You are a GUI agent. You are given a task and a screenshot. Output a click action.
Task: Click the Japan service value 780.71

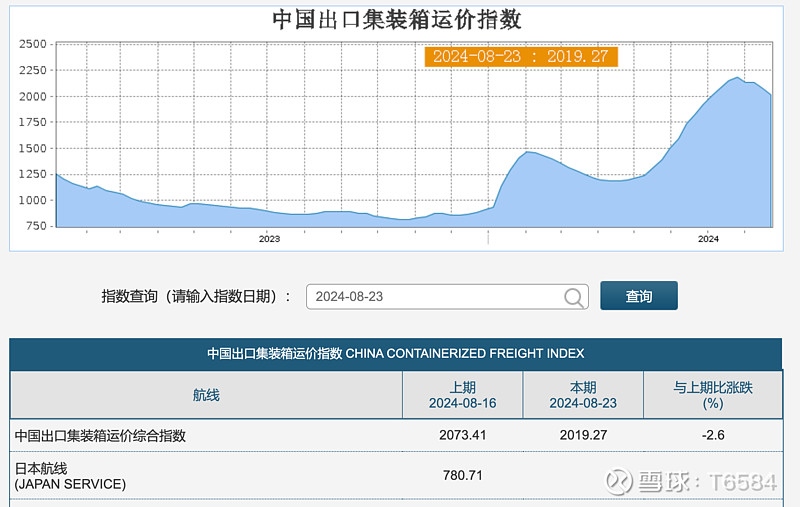coord(462,475)
